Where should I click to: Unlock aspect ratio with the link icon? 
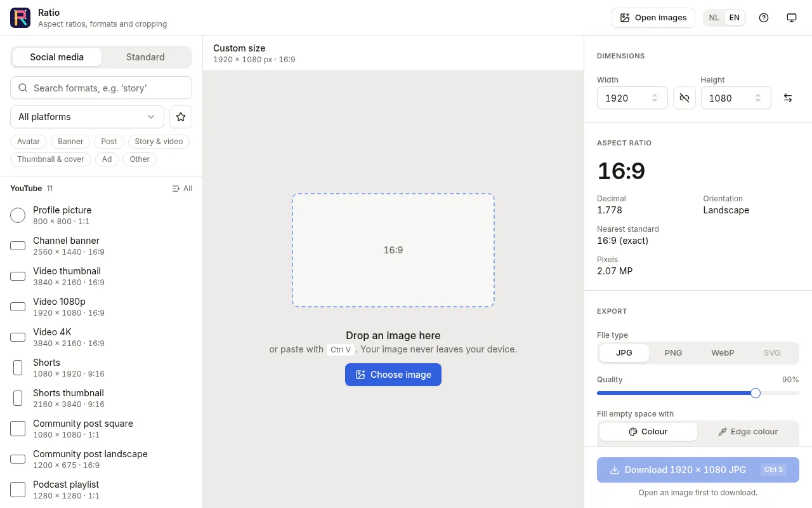(684, 98)
